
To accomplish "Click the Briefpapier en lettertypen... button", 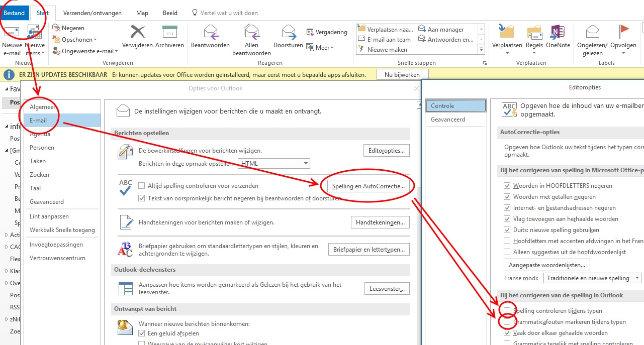I will [369, 249].
